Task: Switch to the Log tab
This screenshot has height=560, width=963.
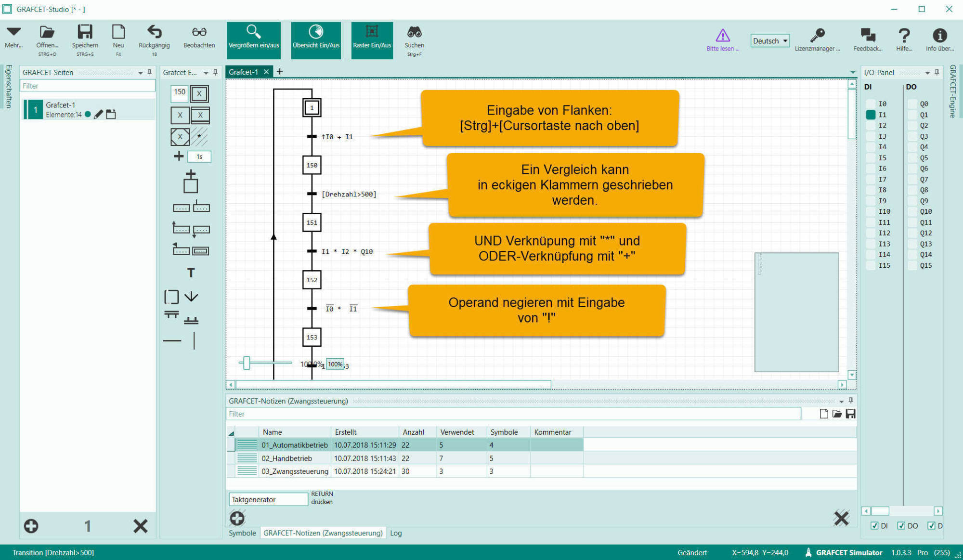Action: click(396, 533)
